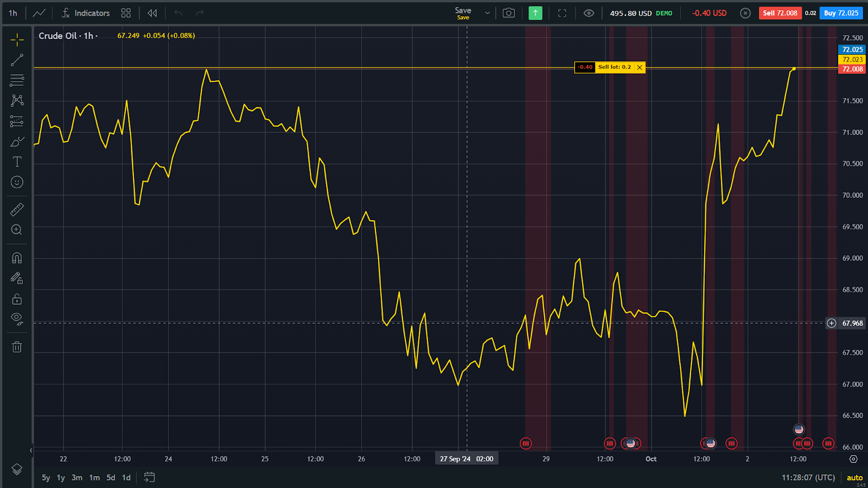Click the -0.40 USD profit value in top bar

tap(709, 13)
